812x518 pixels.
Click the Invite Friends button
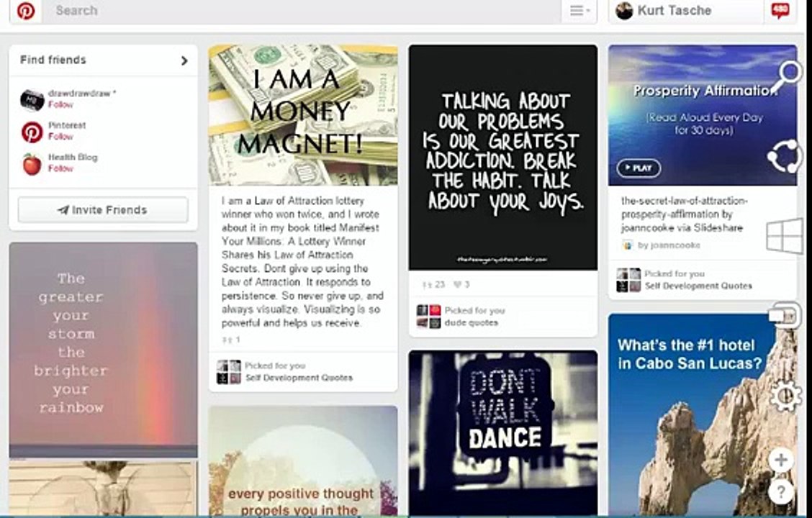103,209
